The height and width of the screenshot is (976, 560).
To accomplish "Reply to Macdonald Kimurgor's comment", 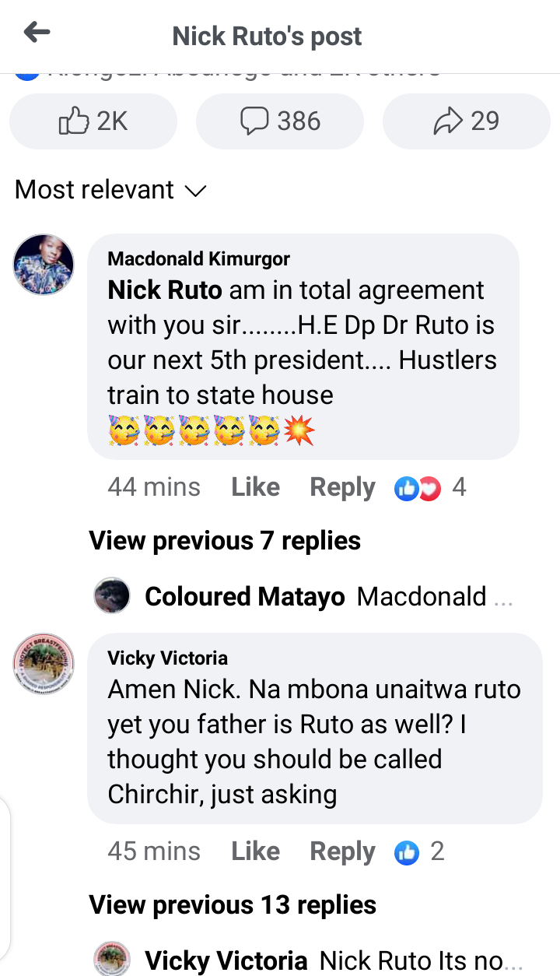I will click(342, 487).
